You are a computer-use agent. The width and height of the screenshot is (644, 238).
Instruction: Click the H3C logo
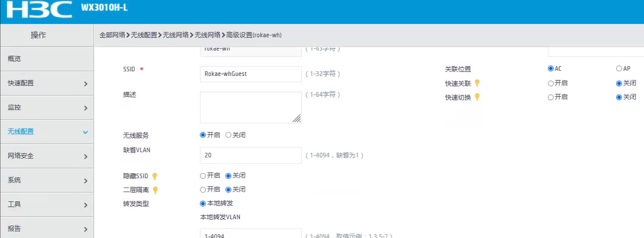coord(39,9)
